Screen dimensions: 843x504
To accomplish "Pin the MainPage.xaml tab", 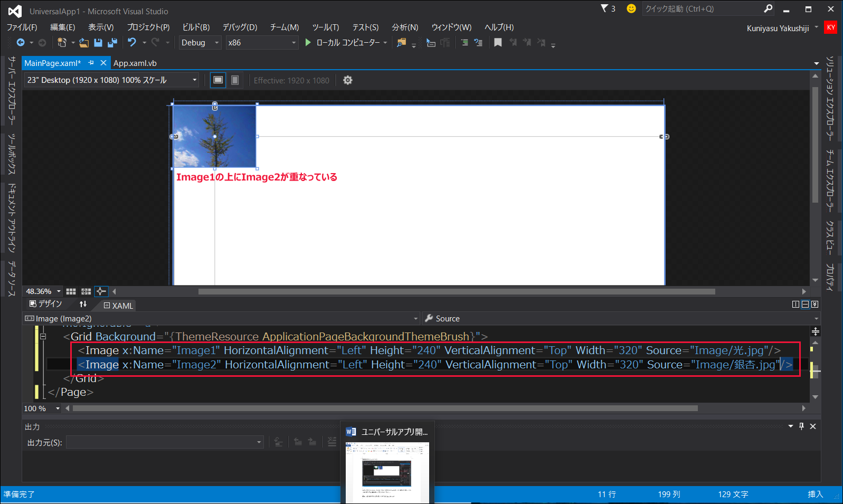I will [x=91, y=63].
